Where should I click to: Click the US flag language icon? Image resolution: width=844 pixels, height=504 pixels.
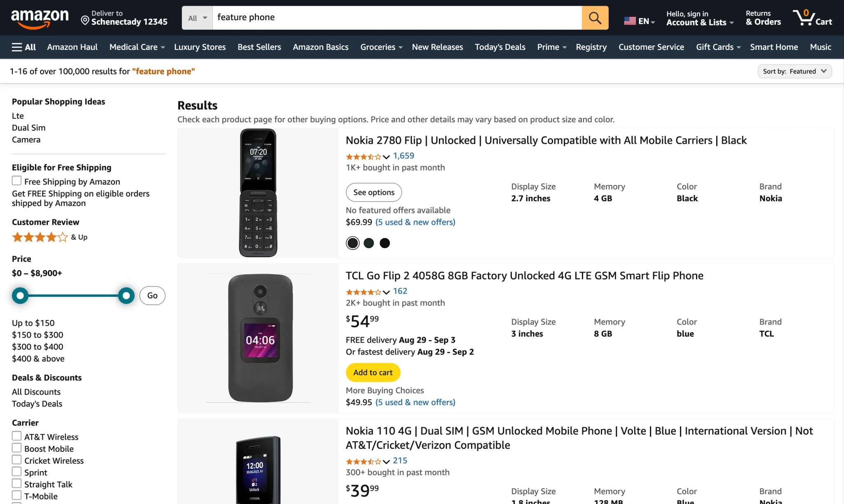pos(629,20)
